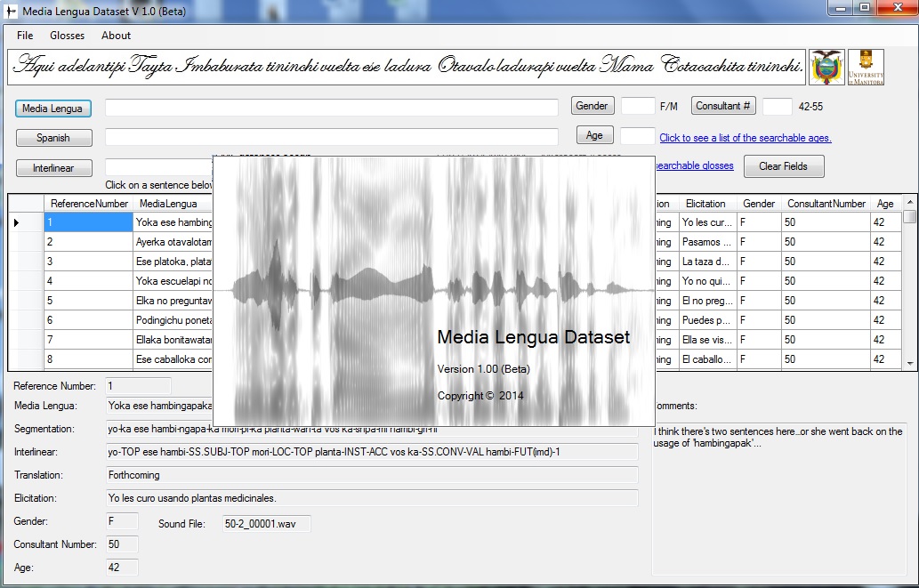Open the About menu
The height and width of the screenshot is (588, 919).
tap(116, 36)
